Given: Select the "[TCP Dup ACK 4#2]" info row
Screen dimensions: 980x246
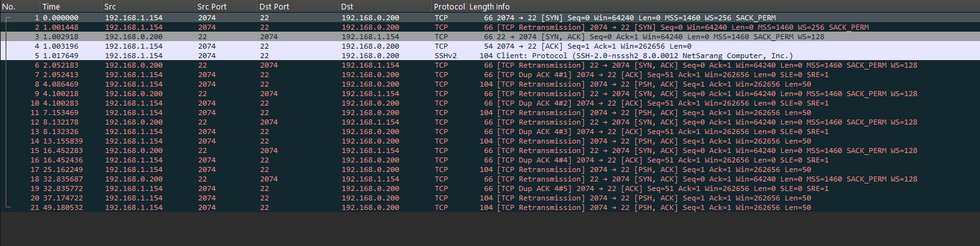Looking at the screenshot, I should click(490, 103).
